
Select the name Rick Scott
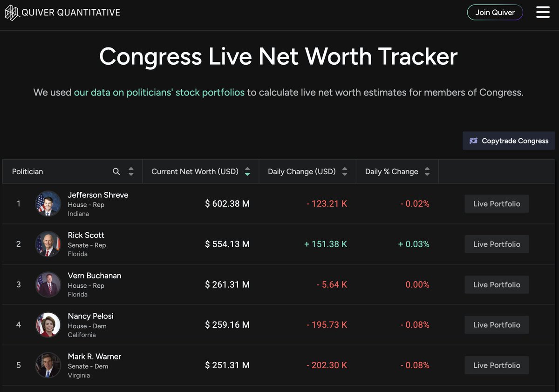[86, 235]
